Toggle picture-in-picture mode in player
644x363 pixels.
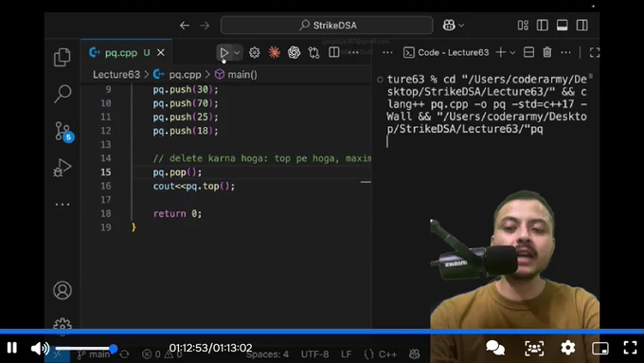click(x=600, y=348)
